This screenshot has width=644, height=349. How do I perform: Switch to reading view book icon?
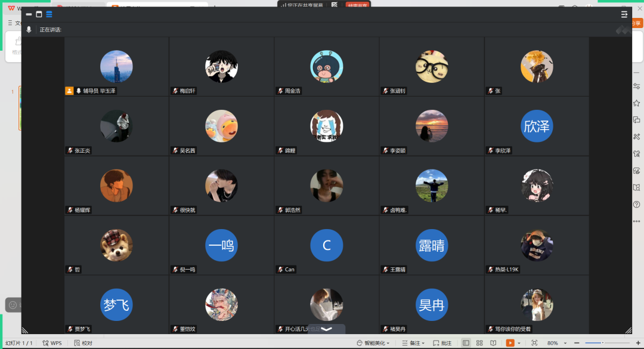pyautogui.click(x=493, y=343)
